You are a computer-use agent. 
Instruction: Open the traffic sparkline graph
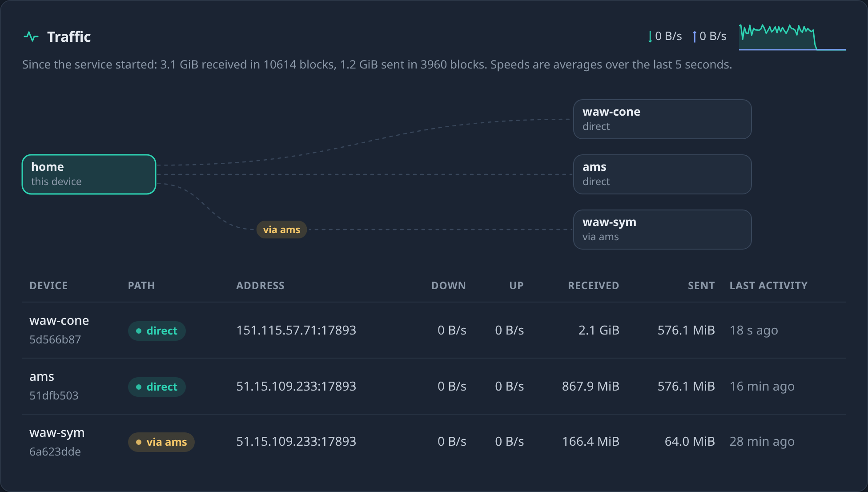[x=792, y=36]
